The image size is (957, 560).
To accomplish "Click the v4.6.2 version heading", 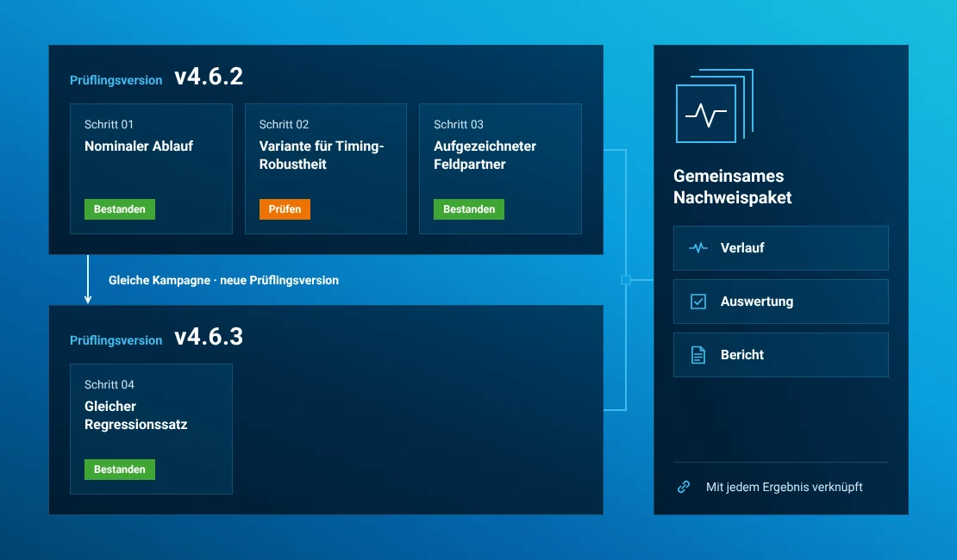I will pyautogui.click(x=209, y=77).
